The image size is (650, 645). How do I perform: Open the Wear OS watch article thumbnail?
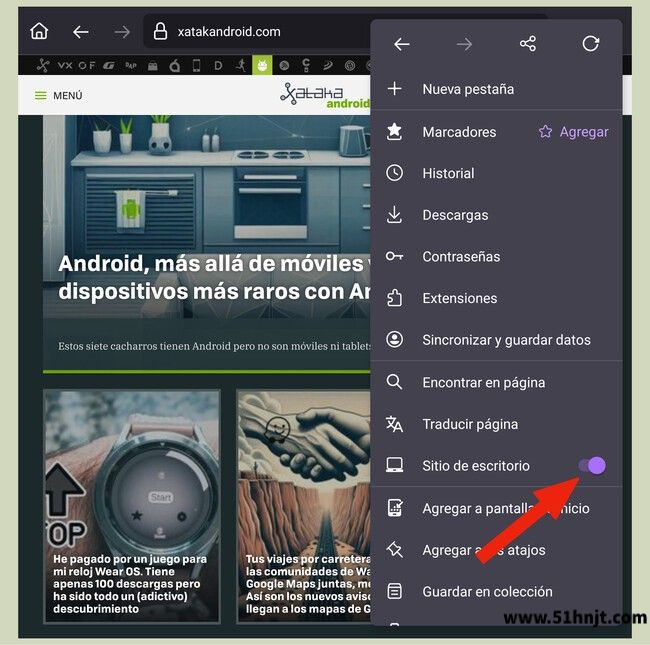pos(132,473)
